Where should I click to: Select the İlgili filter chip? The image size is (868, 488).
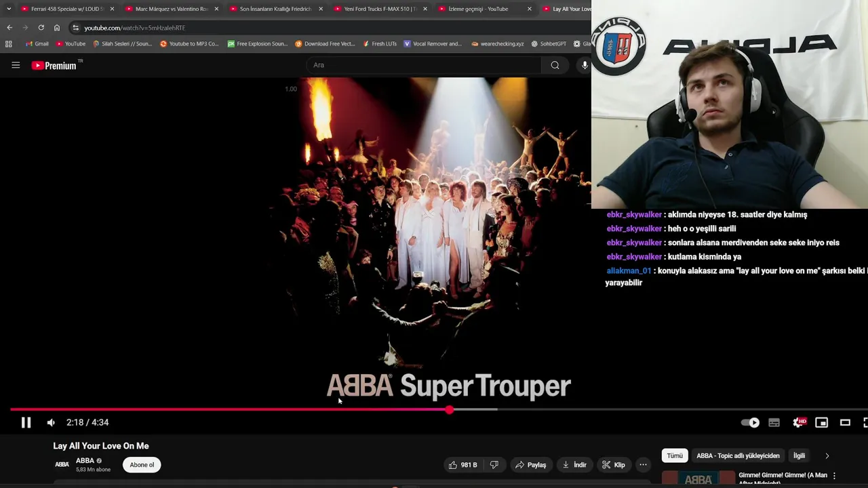pyautogui.click(x=800, y=455)
